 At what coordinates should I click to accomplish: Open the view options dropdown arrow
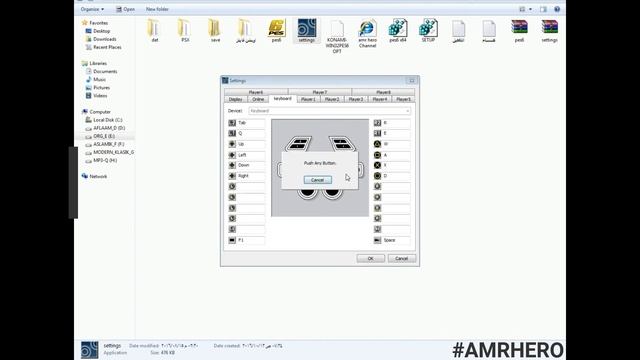tap(530, 9)
